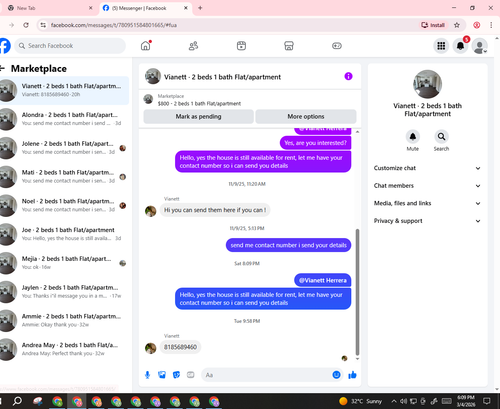Go back with the Marketplace arrow
This screenshot has width=500, height=409.
[3, 68]
